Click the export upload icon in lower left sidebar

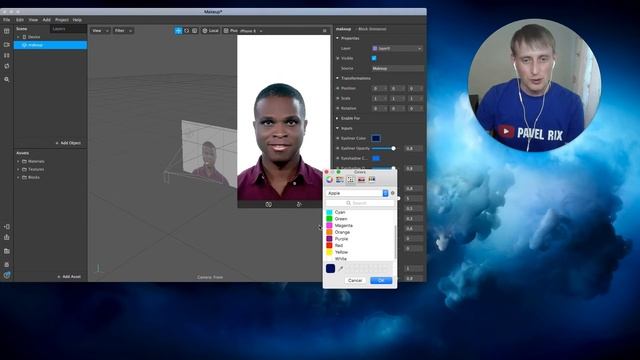pyautogui.click(x=7, y=237)
